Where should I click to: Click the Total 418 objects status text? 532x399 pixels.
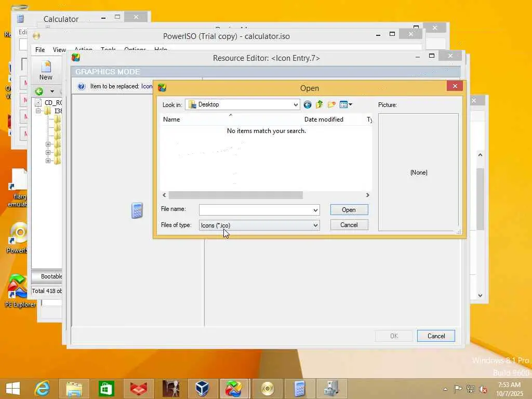(47, 291)
